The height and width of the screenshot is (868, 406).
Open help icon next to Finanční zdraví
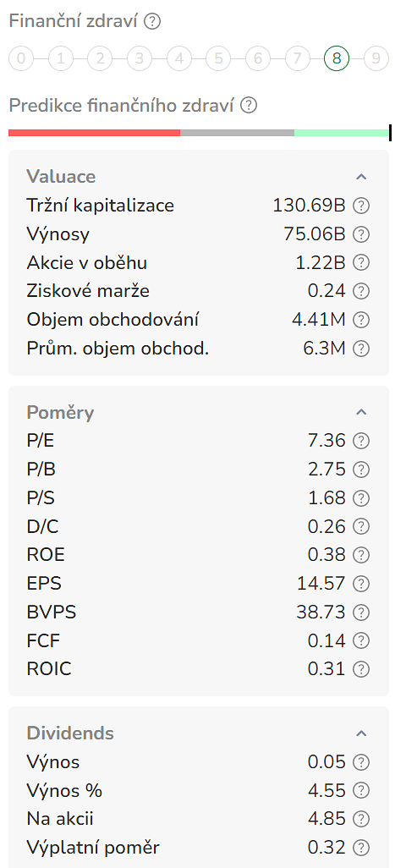click(151, 22)
